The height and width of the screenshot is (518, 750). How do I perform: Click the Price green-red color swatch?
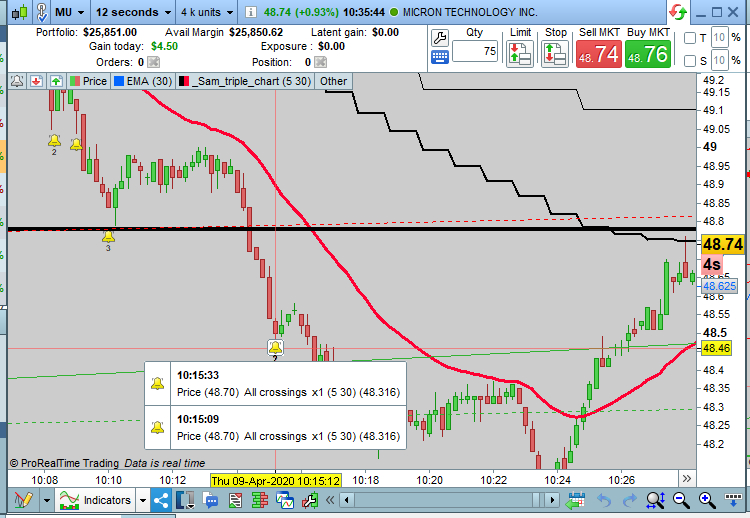tap(75, 81)
